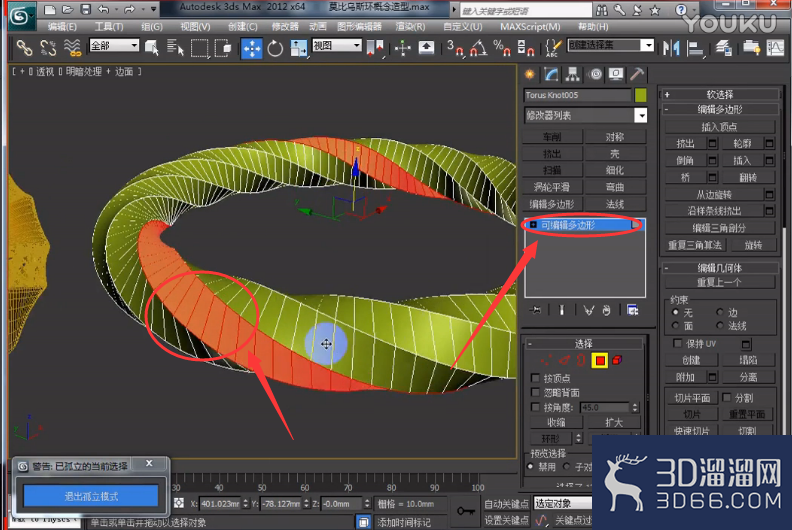Enable the 保持 UV checkbox
The image size is (792, 530).
point(678,344)
